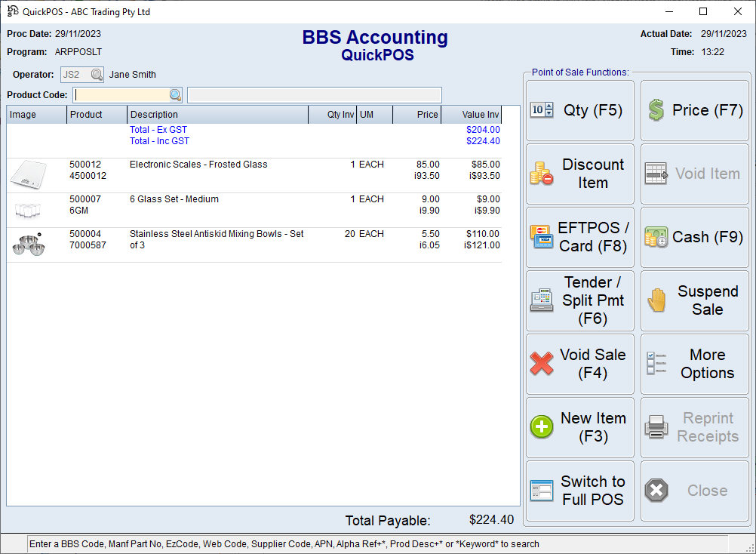The width and height of the screenshot is (756, 554).
Task: Click the Value Inv column header
Action: pyautogui.click(x=472, y=115)
